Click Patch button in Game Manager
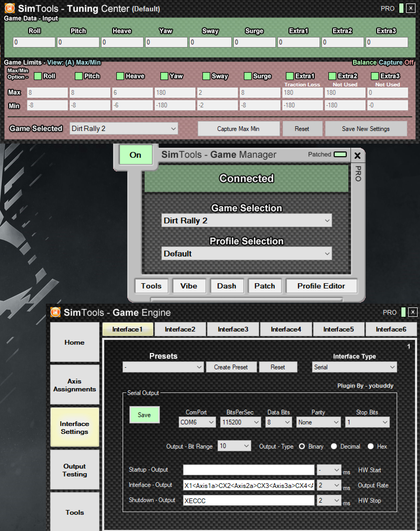 pyautogui.click(x=265, y=286)
